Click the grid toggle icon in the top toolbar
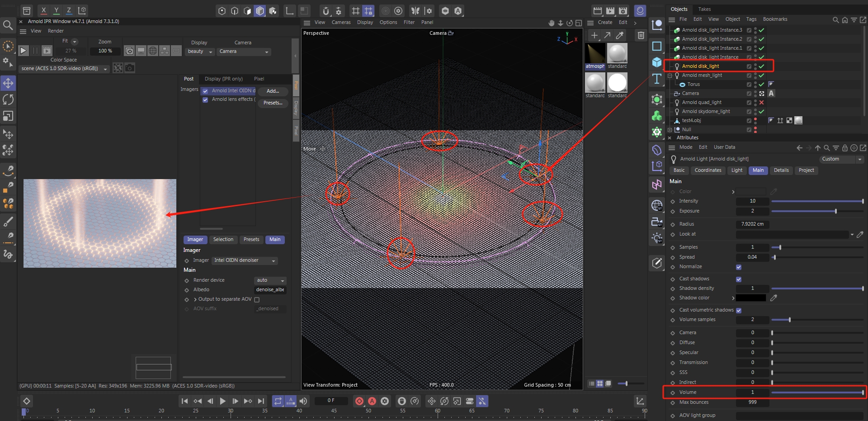Image resolution: width=868 pixels, height=421 pixels. [356, 10]
